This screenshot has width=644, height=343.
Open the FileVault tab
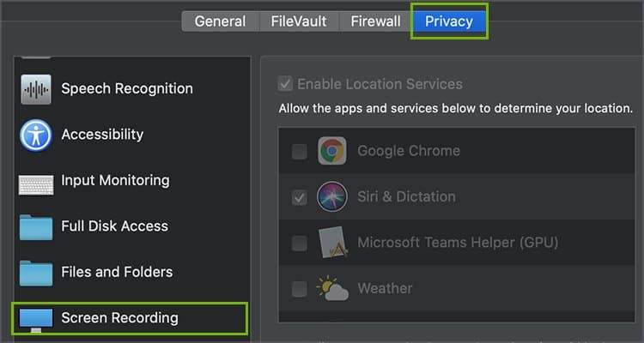(299, 21)
